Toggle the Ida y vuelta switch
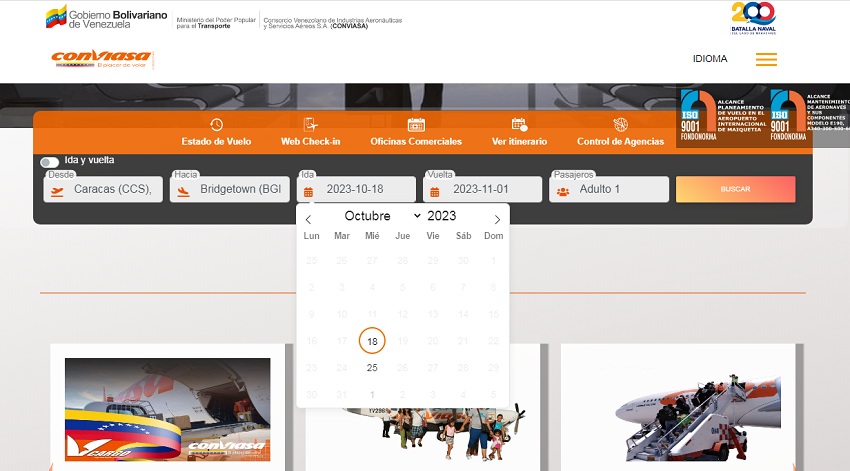This screenshot has width=850, height=471. [49, 162]
